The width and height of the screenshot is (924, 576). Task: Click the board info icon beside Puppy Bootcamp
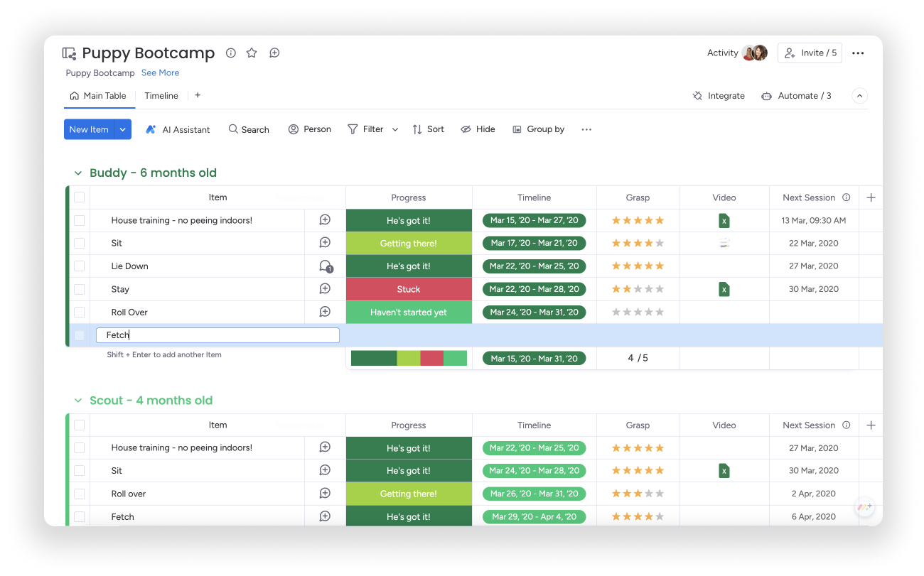[x=230, y=53]
